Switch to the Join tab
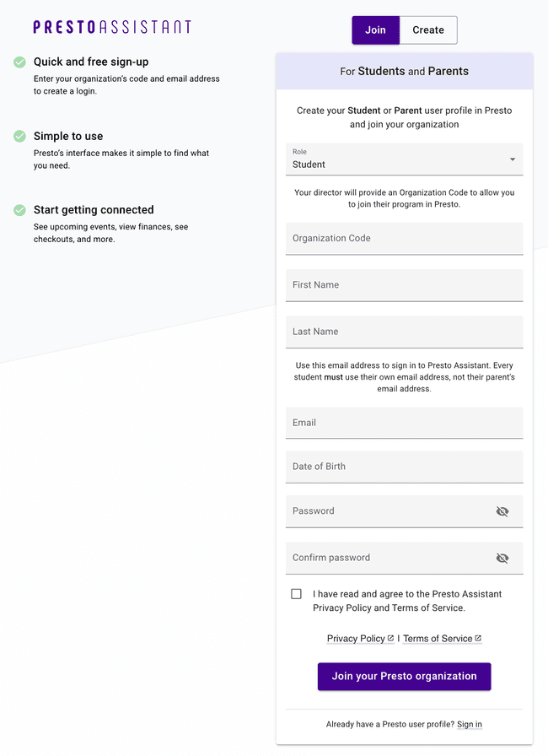 coord(375,30)
